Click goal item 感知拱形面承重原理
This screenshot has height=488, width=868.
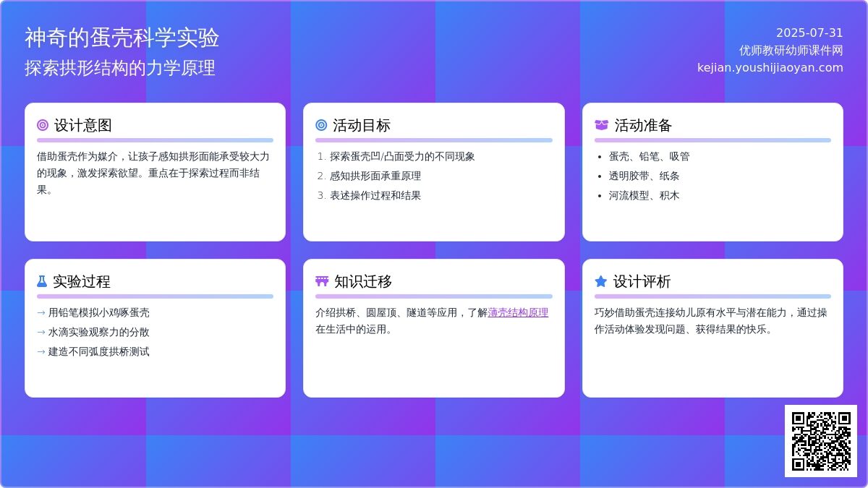(x=375, y=176)
